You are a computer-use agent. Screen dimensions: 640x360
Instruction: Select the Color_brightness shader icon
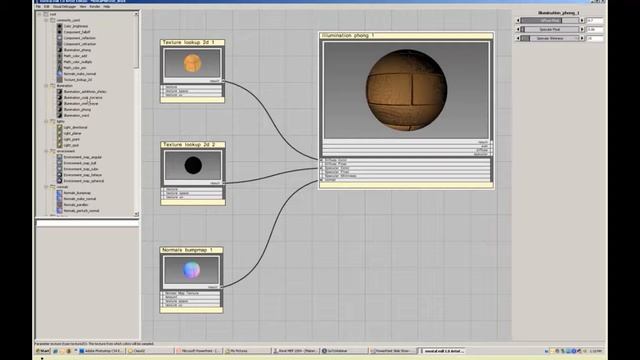tap(60, 26)
